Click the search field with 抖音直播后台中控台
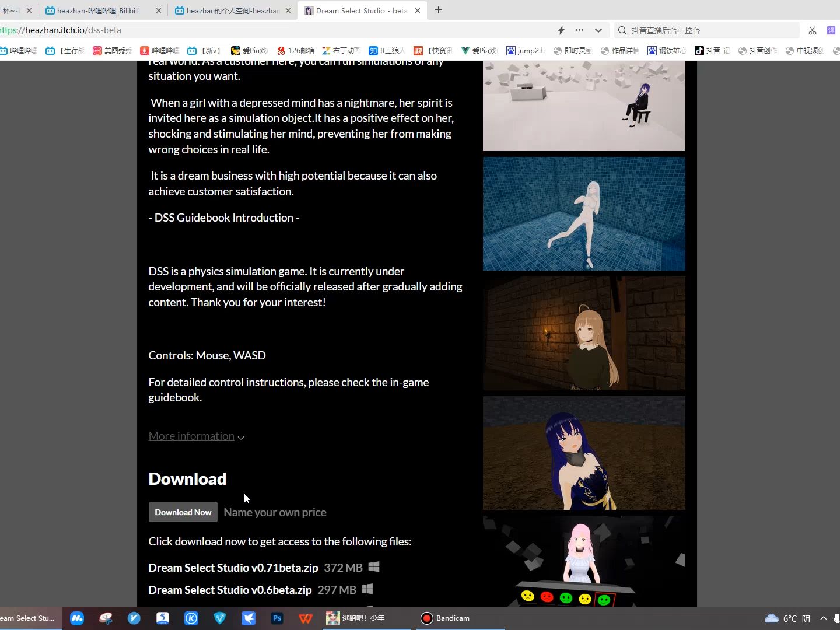This screenshot has height=630, width=840. click(706, 30)
